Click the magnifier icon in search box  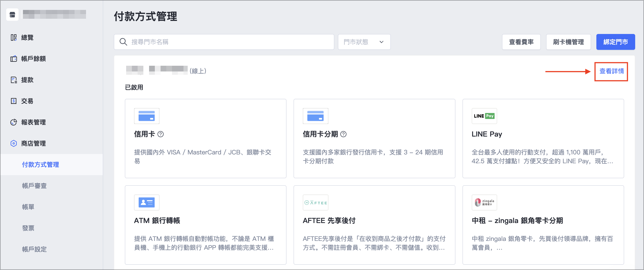click(123, 42)
